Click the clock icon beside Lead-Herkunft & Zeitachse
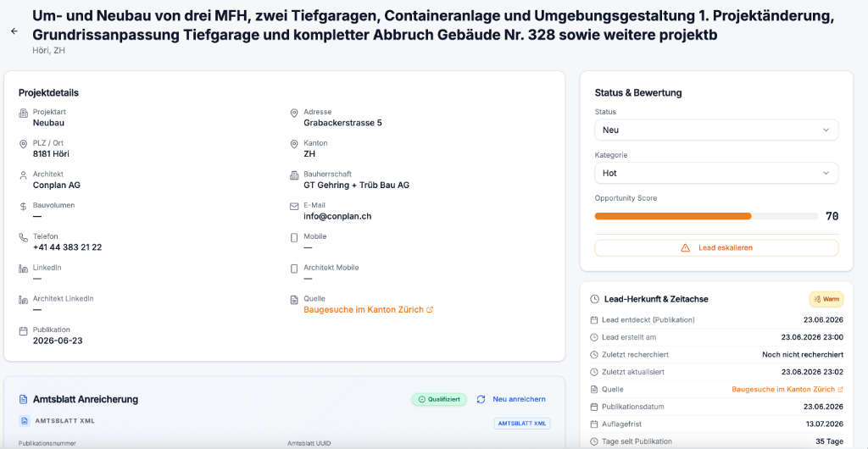 click(594, 299)
